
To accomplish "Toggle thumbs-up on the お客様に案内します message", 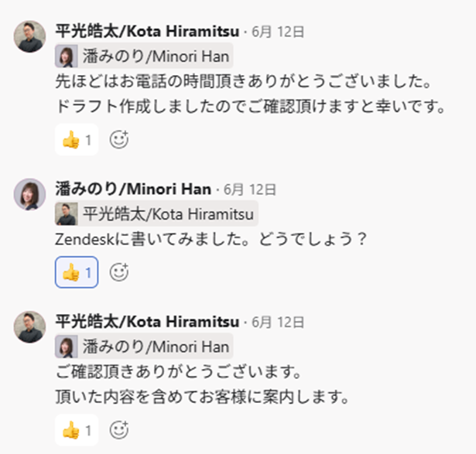I will [77, 429].
